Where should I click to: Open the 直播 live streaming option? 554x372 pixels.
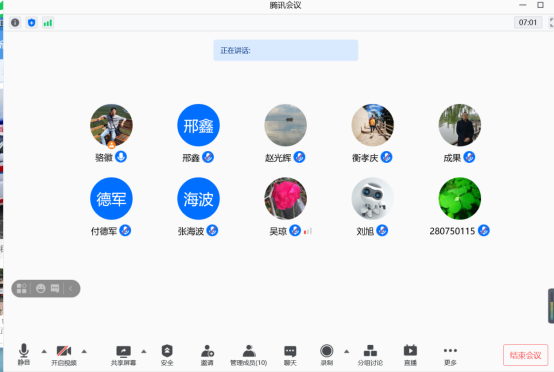(x=410, y=355)
